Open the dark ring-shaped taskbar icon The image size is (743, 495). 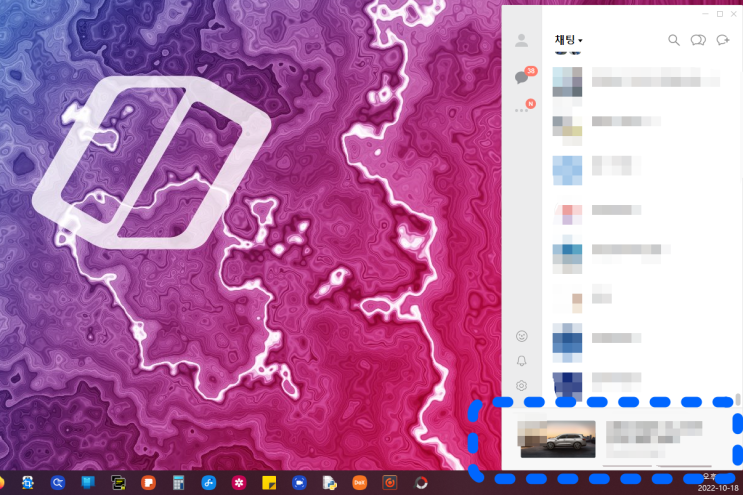(421, 483)
